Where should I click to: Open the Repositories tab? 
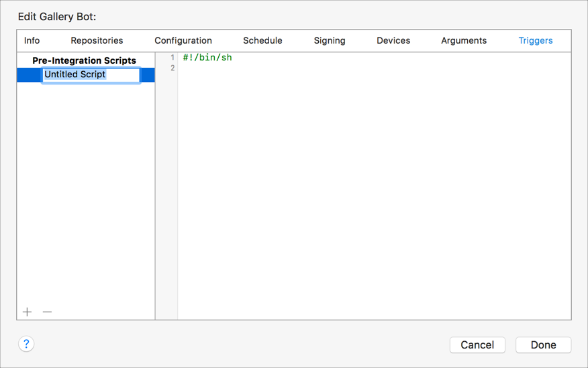[97, 40]
